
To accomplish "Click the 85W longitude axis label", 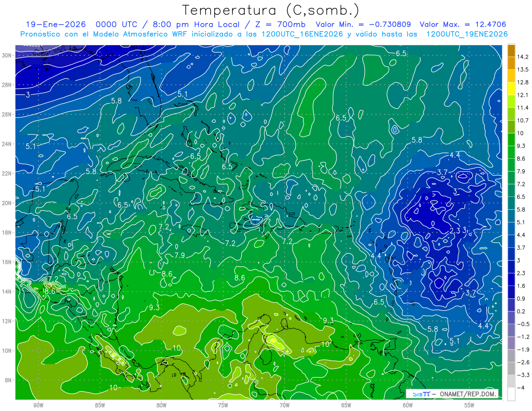I will (100, 405).
